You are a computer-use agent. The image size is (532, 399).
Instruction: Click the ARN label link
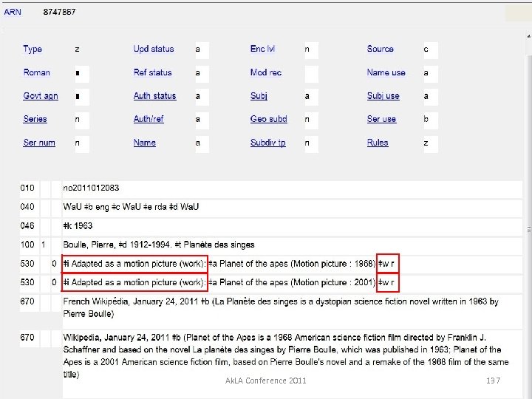tap(13, 12)
